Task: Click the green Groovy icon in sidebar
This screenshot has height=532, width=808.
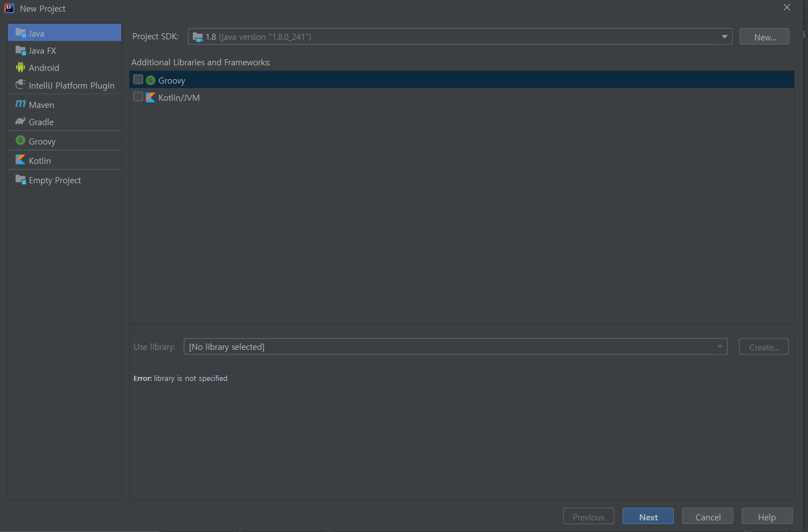Action: point(20,141)
